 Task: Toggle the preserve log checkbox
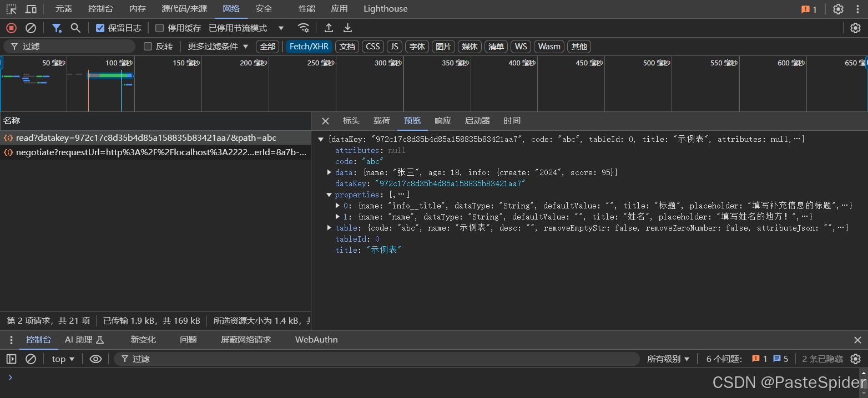point(100,28)
